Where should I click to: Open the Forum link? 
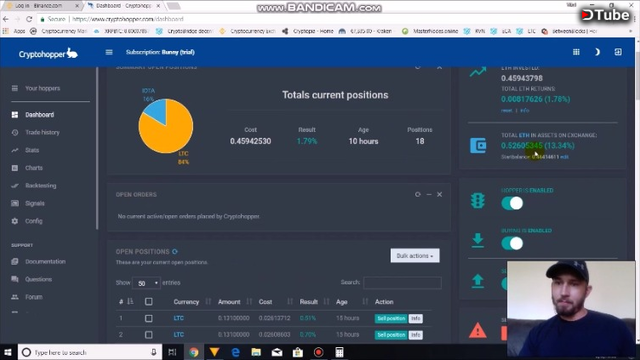[x=33, y=297]
